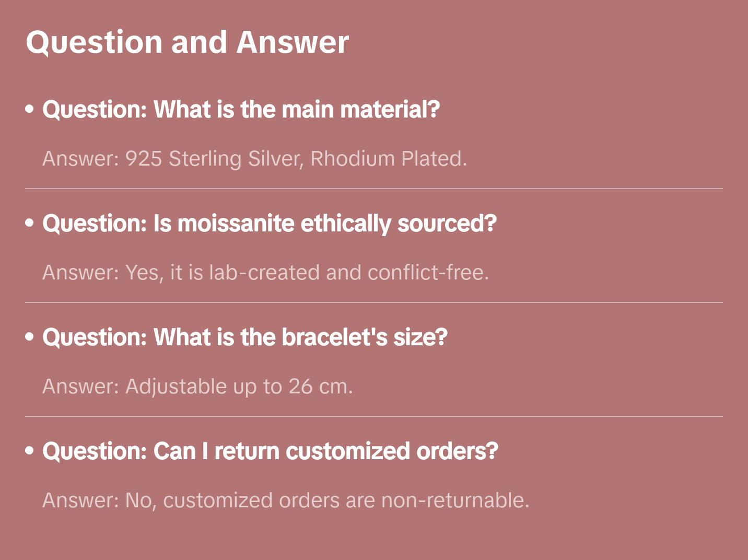Viewport: 748px width, 560px height.
Task: Click bullet beside the moissanite question
Action: (30, 223)
